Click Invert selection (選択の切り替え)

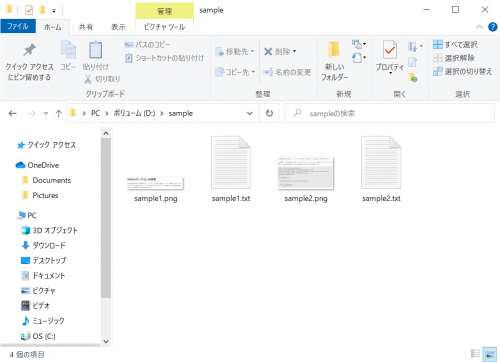pyautogui.click(x=462, y=71)
